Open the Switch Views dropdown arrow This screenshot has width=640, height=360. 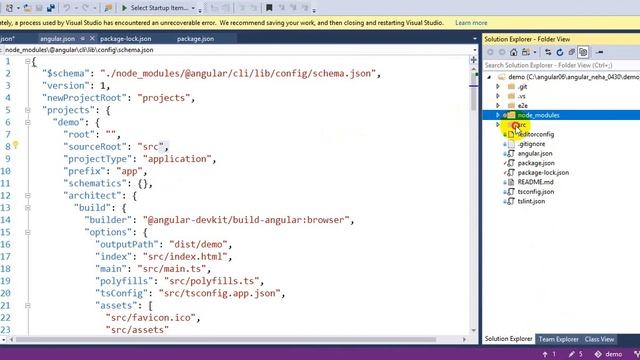click(535, 52)
